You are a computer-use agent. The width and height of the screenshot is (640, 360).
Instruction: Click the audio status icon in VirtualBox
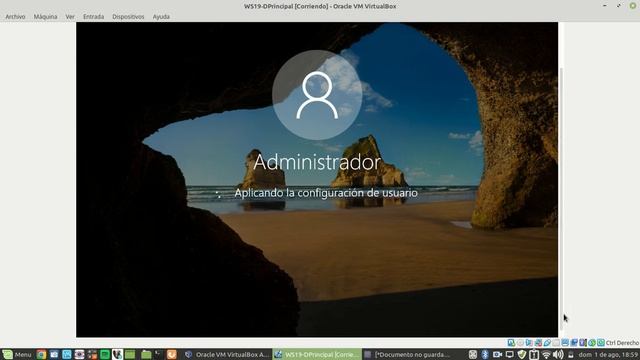(529, 342)
